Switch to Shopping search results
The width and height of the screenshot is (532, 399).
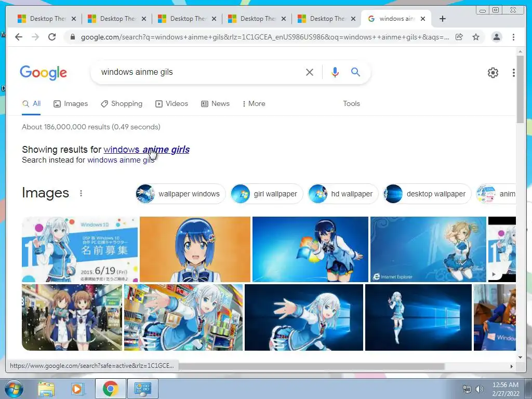click(122, 104)
